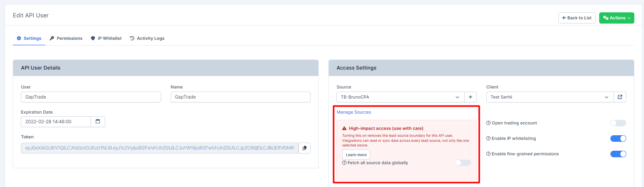Click the Back to List button

click(x=576, y=18)
